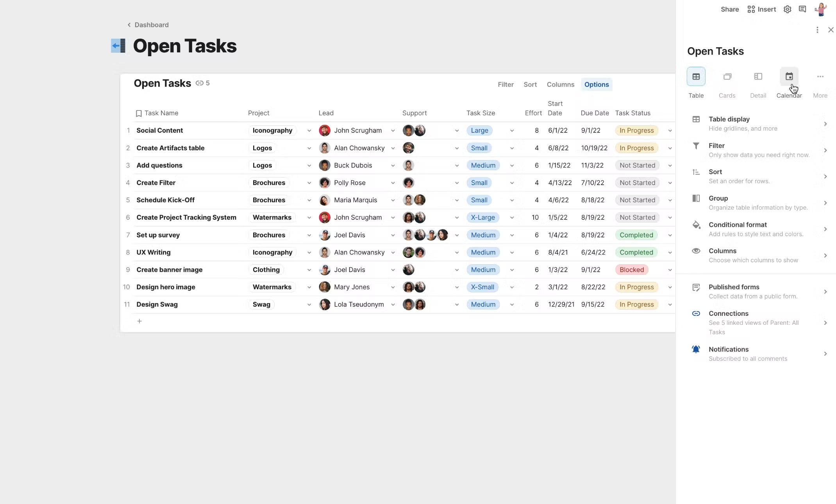Open the Columns menu above table
This screenshot has width=836, height=504.
tap(560, 85)
